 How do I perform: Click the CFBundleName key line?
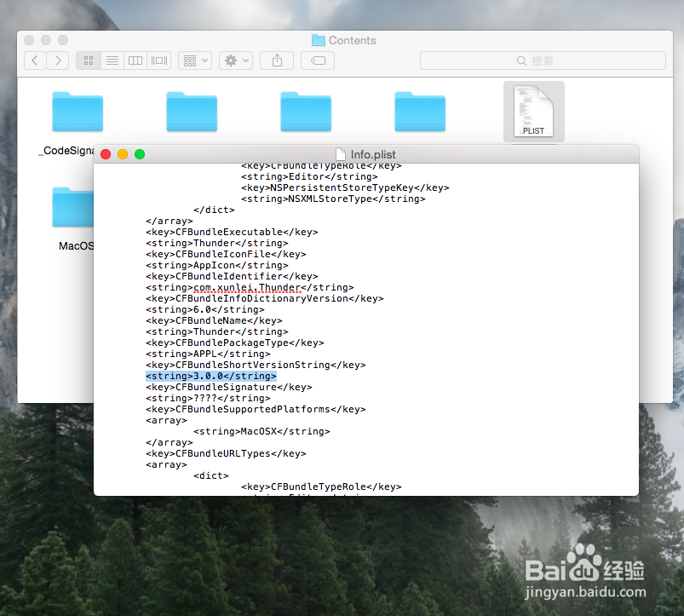[214, 320]
